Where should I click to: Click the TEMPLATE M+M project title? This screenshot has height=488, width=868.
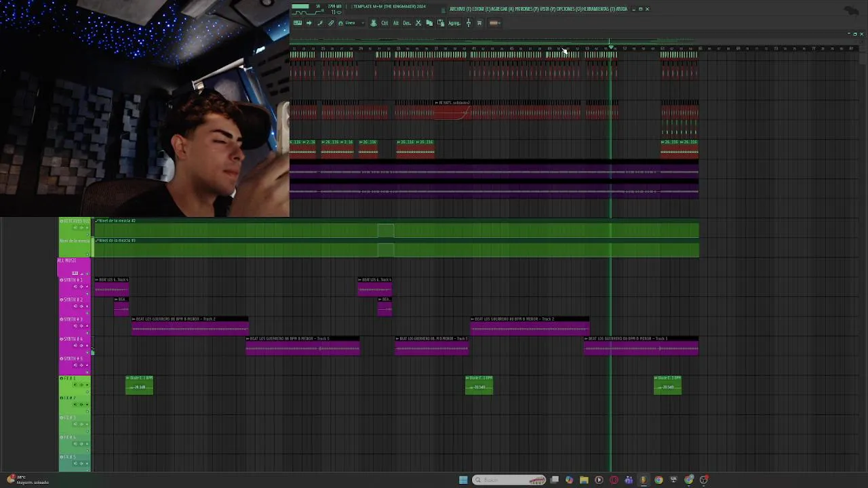point(389,6)
